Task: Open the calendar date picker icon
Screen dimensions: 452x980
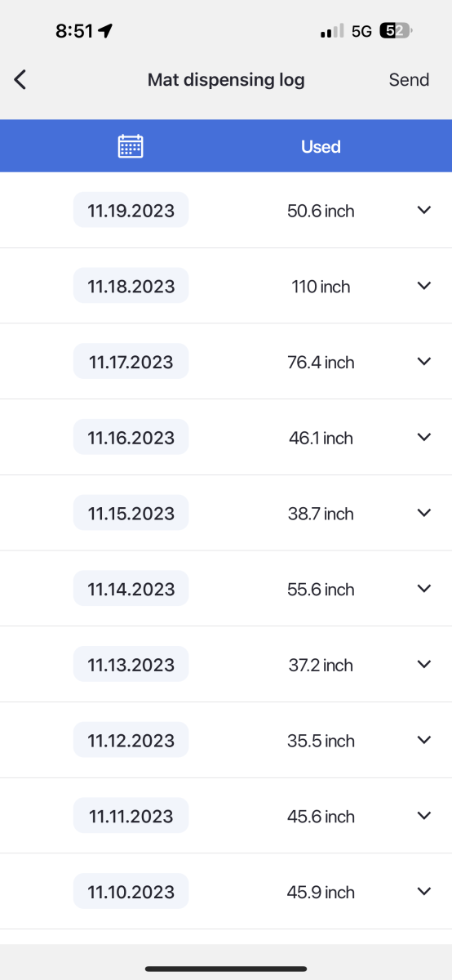Action: click(131, 146)
